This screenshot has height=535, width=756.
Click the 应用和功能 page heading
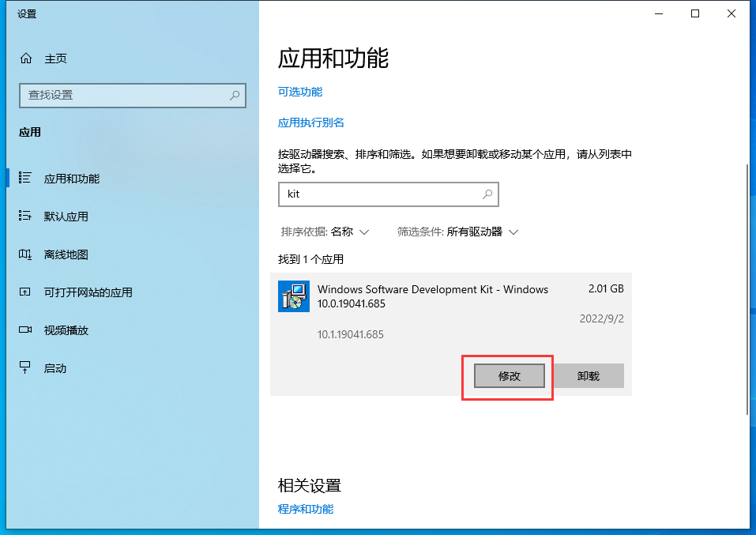(333, 58)
